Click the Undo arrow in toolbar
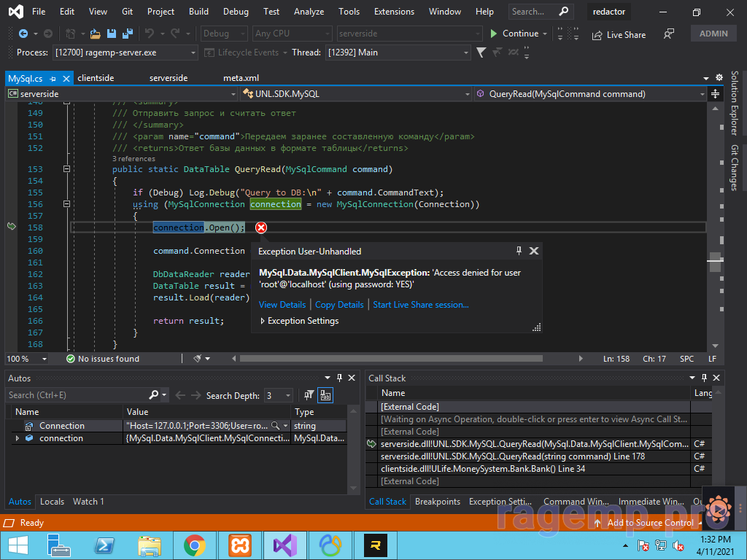The width and height of the screenshot is (747, 560). tap(150, 34)
